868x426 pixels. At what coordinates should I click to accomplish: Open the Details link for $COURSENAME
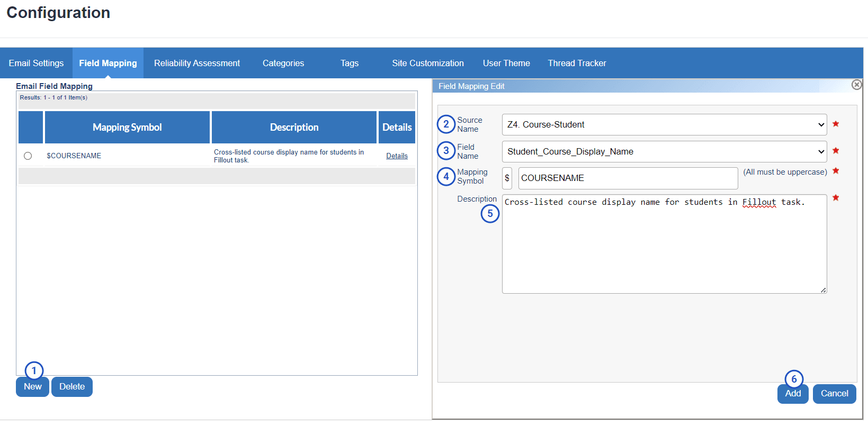coord(397,156)
